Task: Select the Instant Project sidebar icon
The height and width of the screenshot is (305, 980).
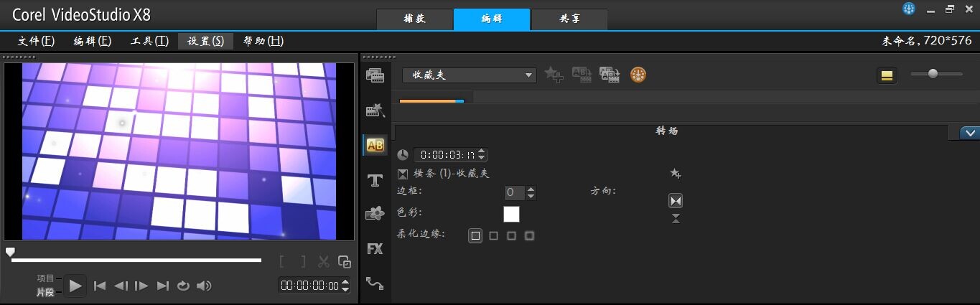Action: (x=375, y=111)
